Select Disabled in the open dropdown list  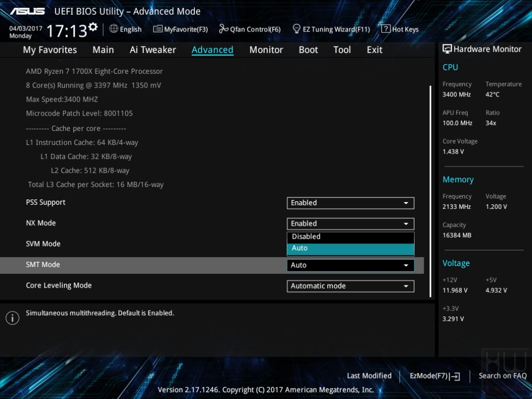point(350,237)
